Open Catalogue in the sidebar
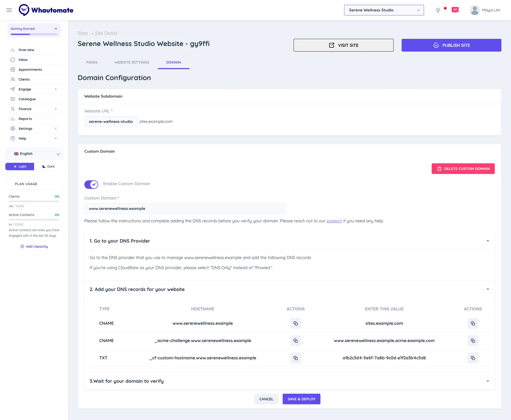Image resolution: width=511 pixels, height=420 pixels. [34, 99]
